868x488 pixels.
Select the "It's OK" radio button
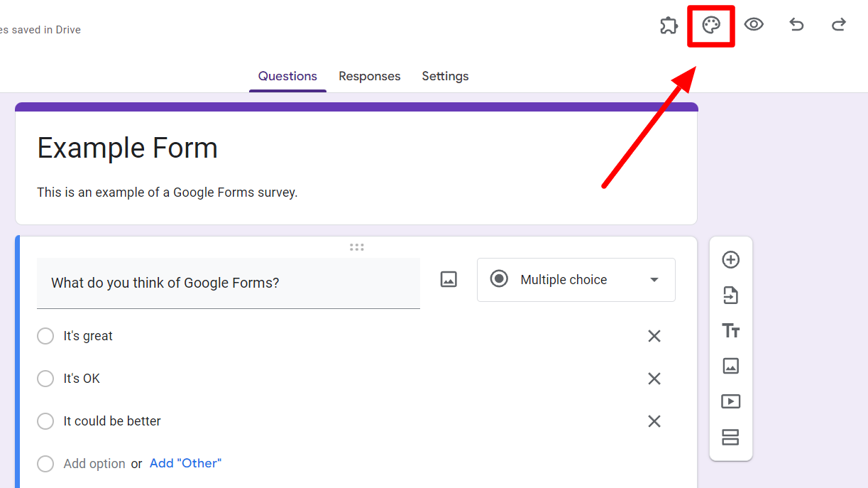(45, 379)
